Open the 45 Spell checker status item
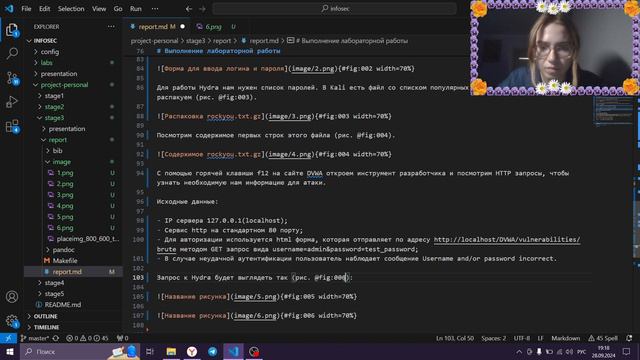This screenshot has width=640, height=360. coord(603,338)
